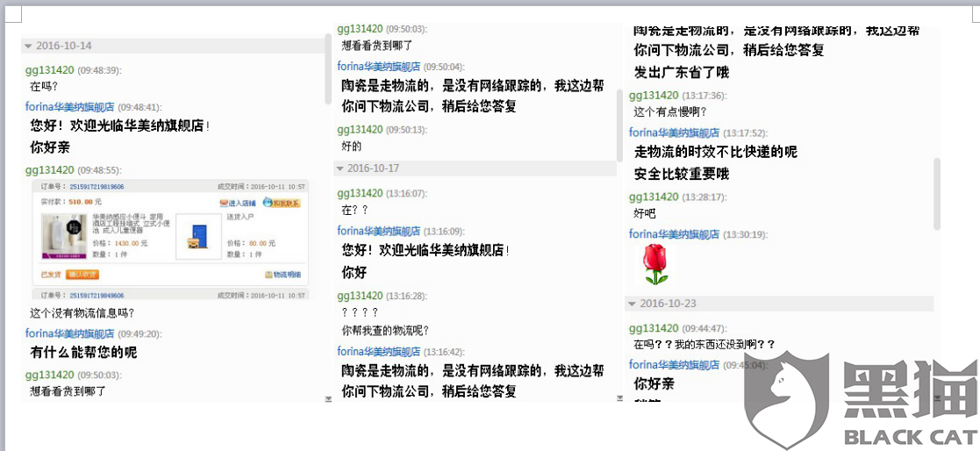Viewport: 980px width, 451px height.
Task: Click left panel scroll-down arrow
Action: (x=328, y=399)
